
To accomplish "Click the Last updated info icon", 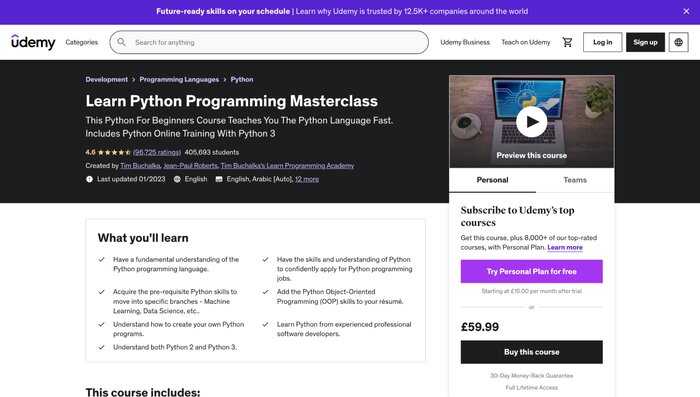I will [x=89, y=179].
